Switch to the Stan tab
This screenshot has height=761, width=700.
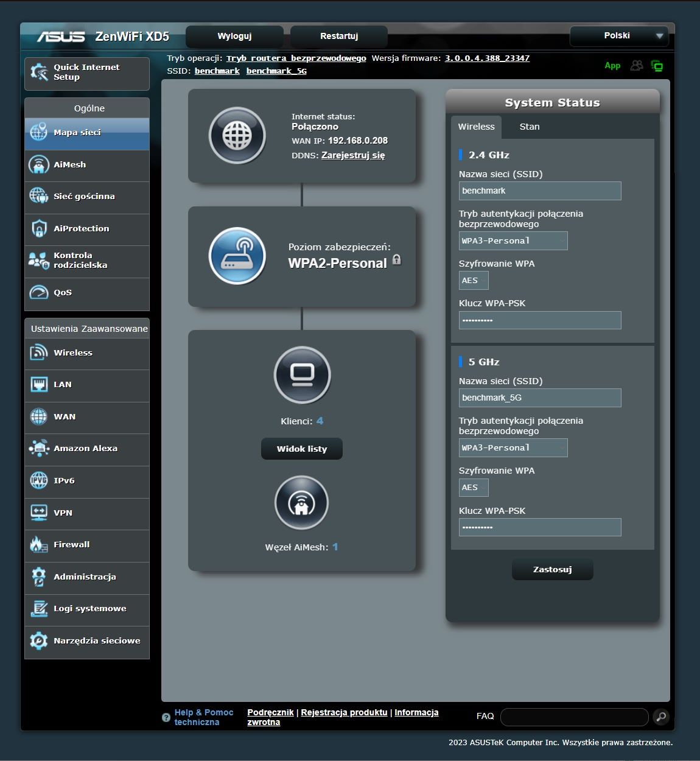coord(530,127)
